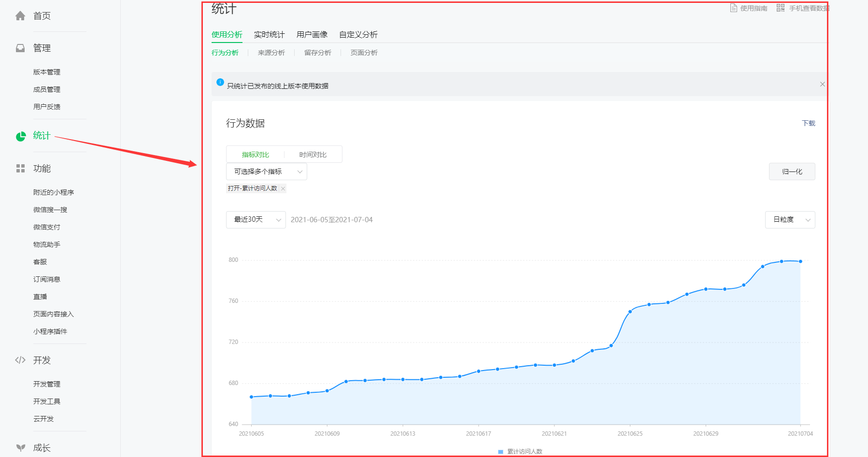Viewport: 868px width, 457px height.
Task: Open 页面内容接入 in the sidebar
Action: tap(54, 314)
